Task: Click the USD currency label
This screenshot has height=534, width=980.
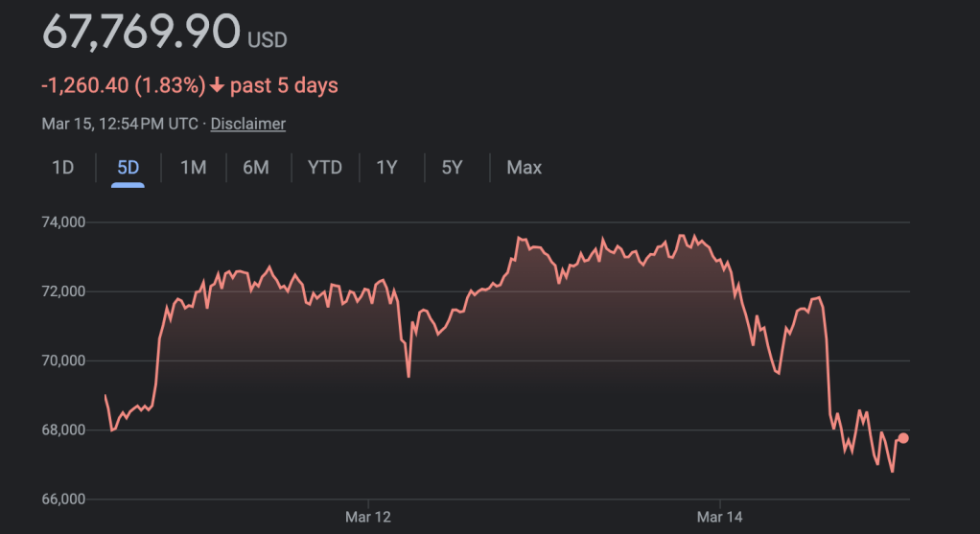Action: point(268,40)
